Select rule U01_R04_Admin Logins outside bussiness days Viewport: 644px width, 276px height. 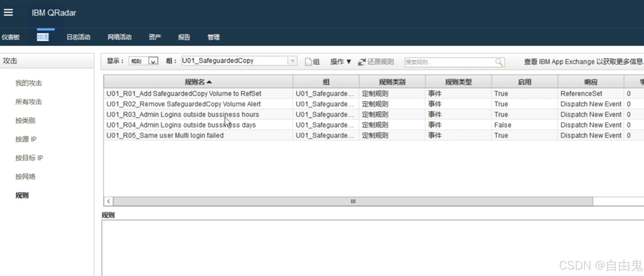pos(181,125)
